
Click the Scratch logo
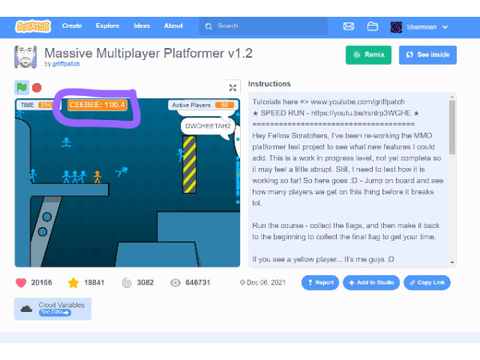click(33, 26)
